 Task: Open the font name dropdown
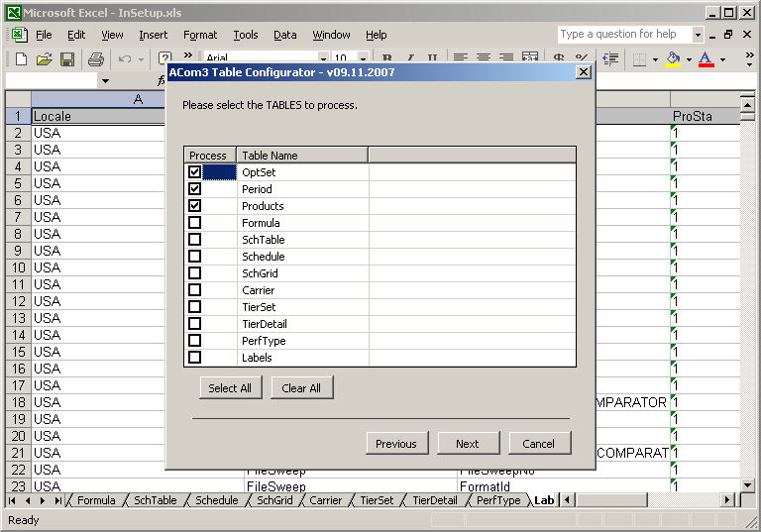(x=324, y=57)
